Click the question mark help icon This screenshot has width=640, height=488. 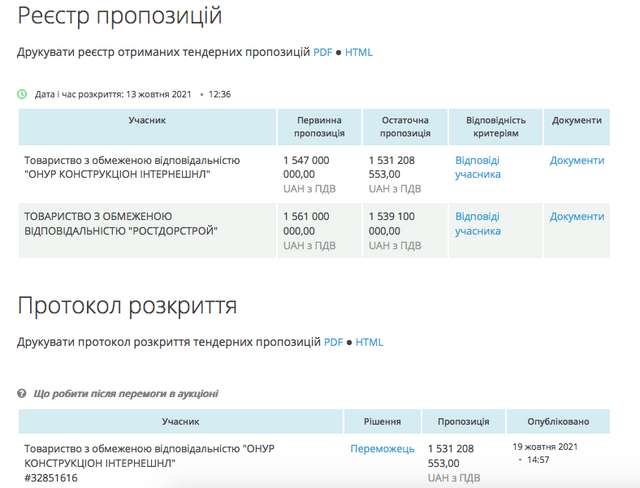point(22,393)
